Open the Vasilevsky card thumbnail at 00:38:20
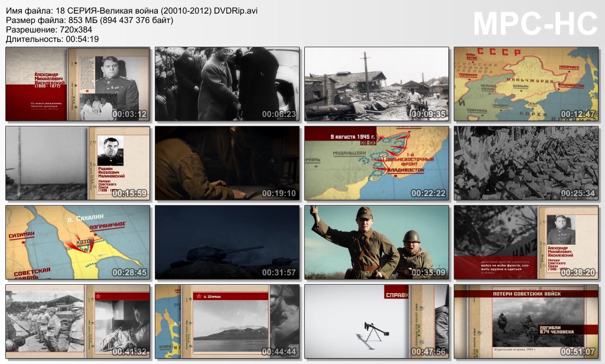This screenshot has width=605, height=364. pos(526,242)
